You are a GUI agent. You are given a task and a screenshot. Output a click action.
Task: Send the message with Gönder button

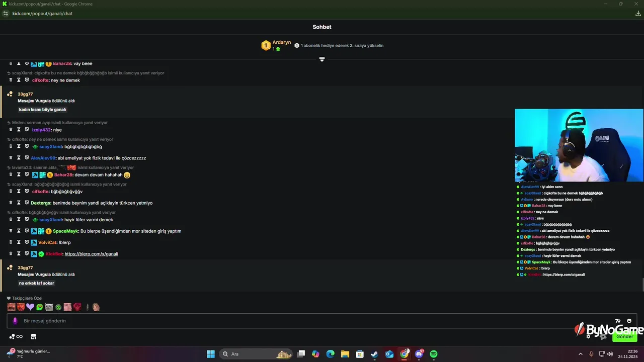(x=625, y=336)
